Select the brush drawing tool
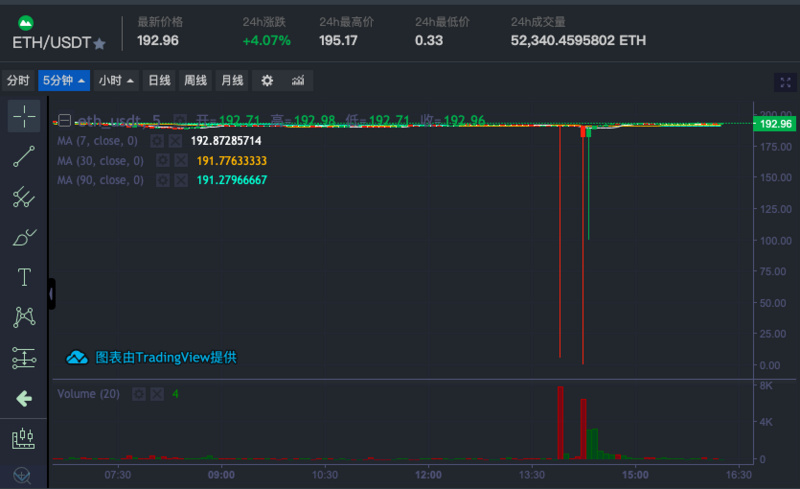Screen dimensions: 800x489 coord(23,237)
